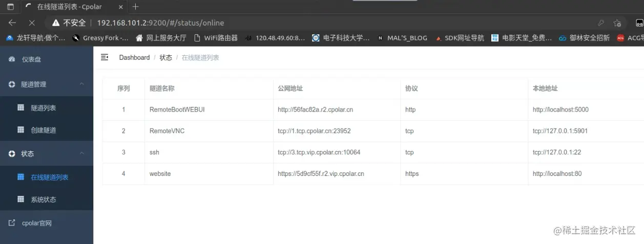Open the WiFi路由器 bookmark
The image size is (644, 244).
216,38
